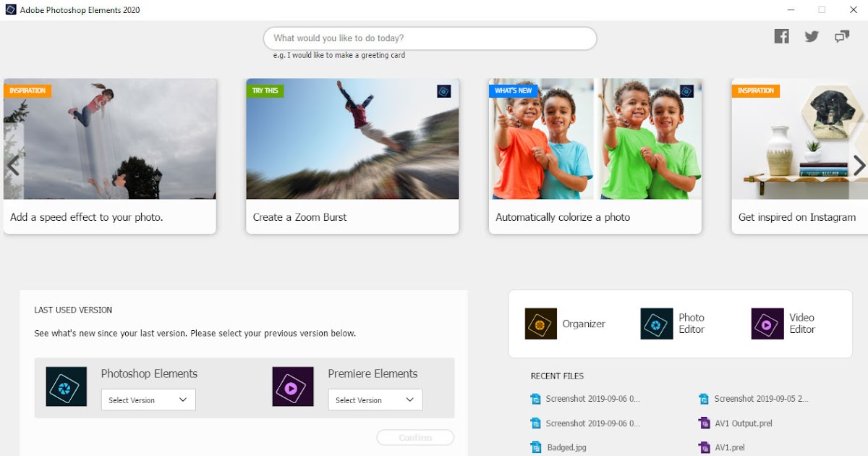Go to previous carousel cards arrow
This screenshot has width=868, height=456.
coord(13,166)
